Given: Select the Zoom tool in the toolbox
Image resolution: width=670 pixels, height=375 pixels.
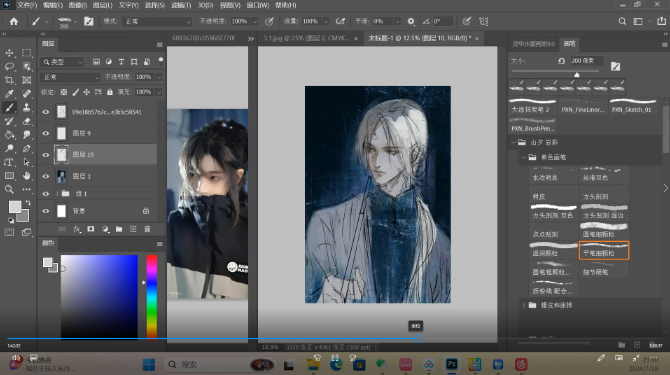Looking at the screenshot, I should pyautogui.click(x=9, y=189).
